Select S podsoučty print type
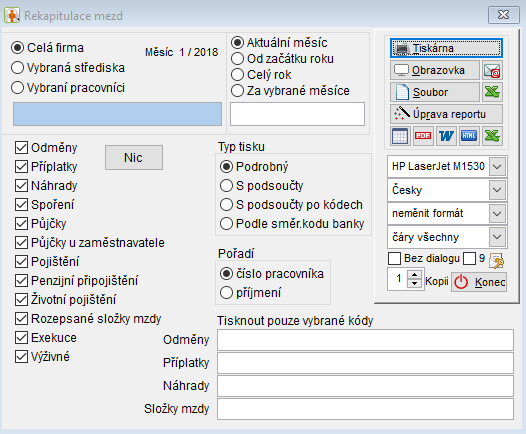 click(x=226, y=185)
